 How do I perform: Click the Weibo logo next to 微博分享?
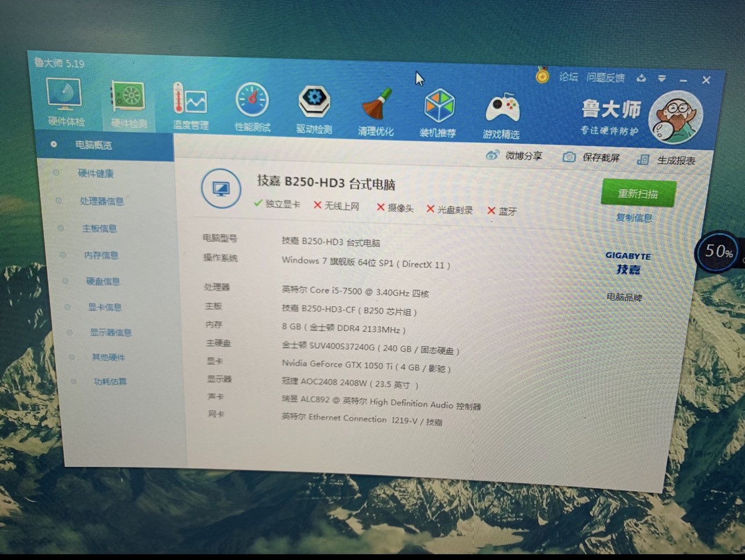point(492,155)
